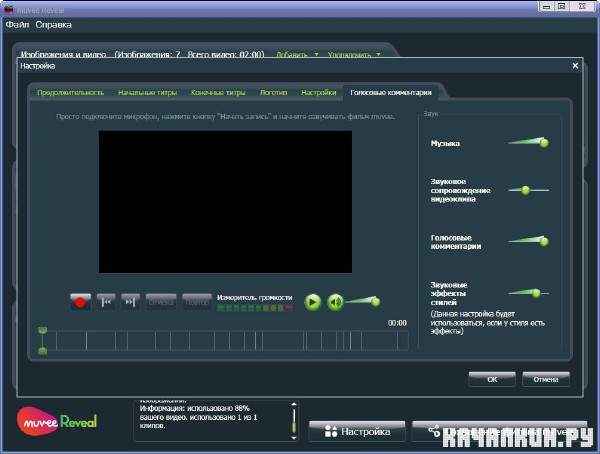This screenshot has width=600, height=454.
Task: Click the information panel scrollbar
Action: click(x=294, y=421)
